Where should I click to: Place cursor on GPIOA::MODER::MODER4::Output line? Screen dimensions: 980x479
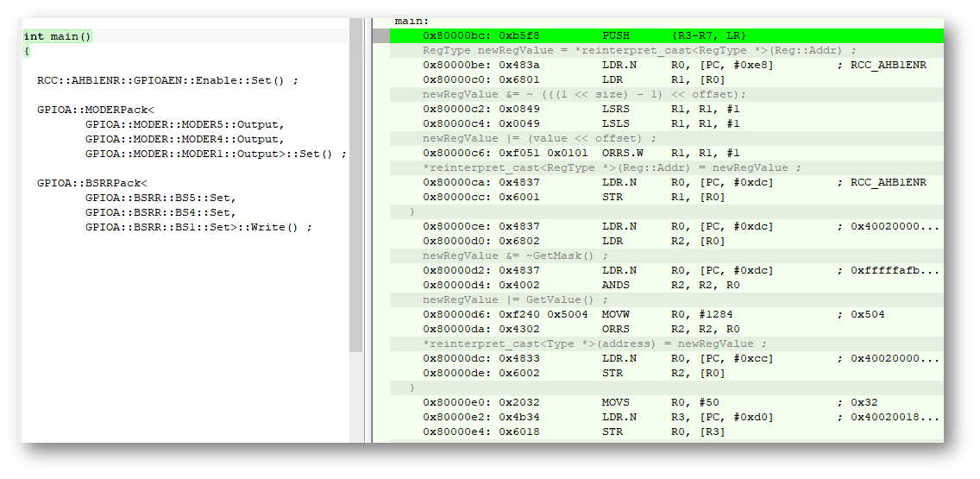(x=184, y=139)
